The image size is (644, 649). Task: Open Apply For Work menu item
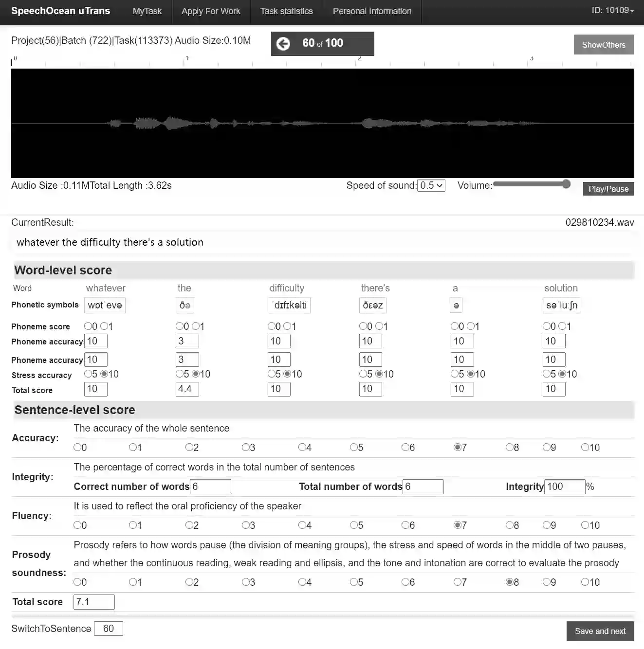click(211, 11)
